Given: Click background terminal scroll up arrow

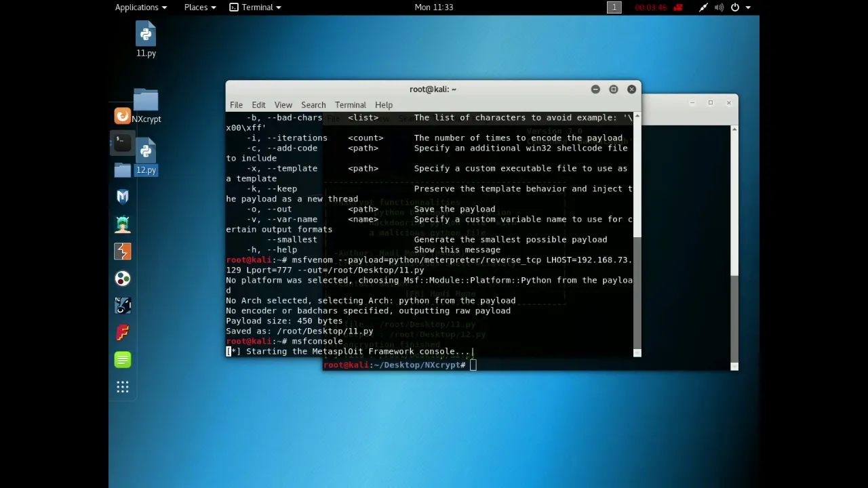Looking at the screenshot, I should pos(734,129).
